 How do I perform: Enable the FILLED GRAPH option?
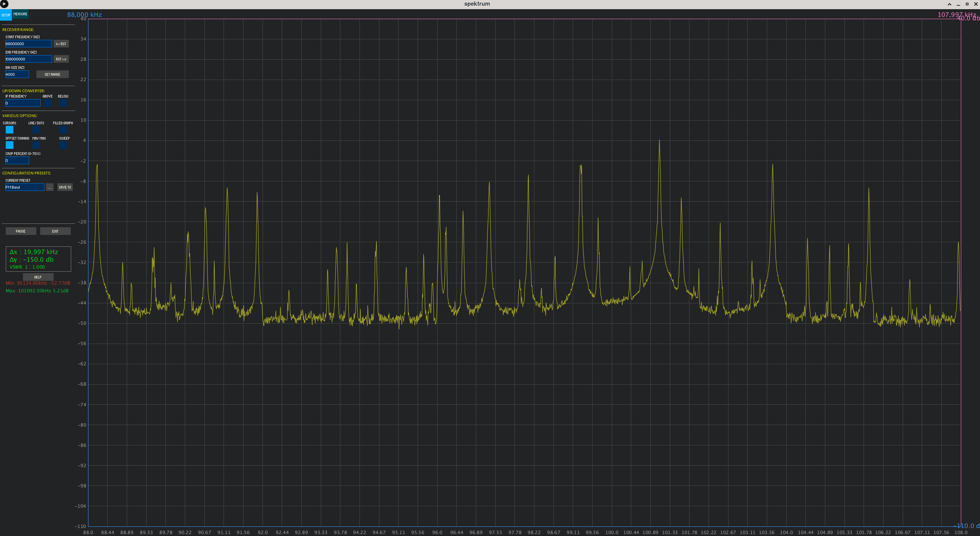63,130
